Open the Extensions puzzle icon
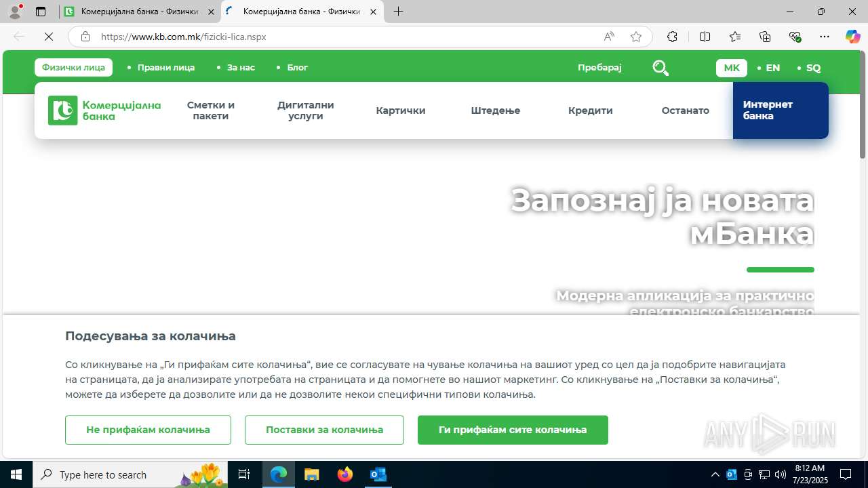This screenshot has height=488, width=868. [672, 37]
